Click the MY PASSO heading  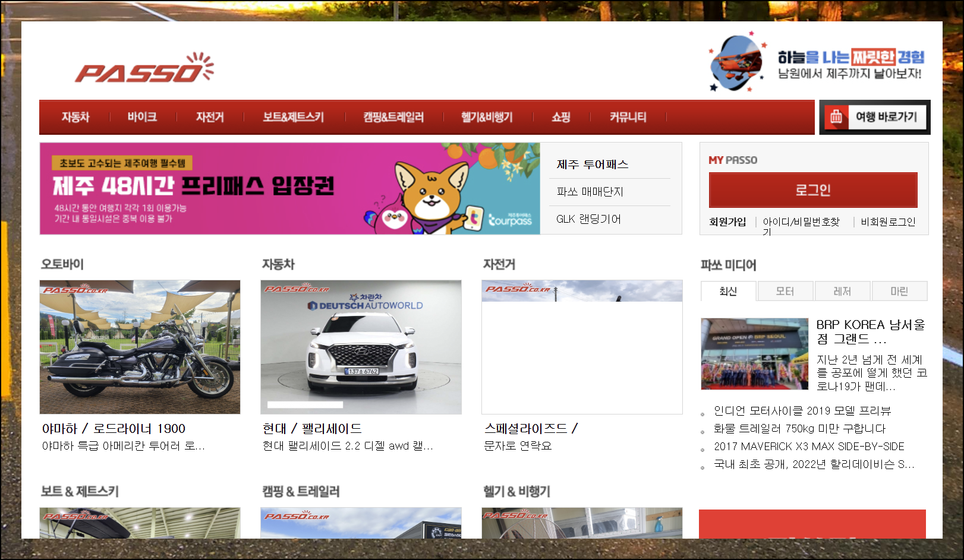click(x=733, y=160)
